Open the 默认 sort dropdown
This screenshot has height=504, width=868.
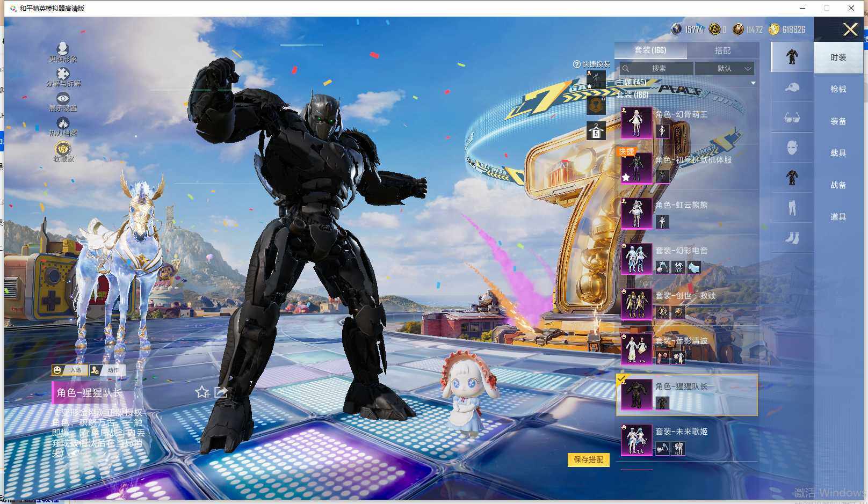[x=725, y=69]
